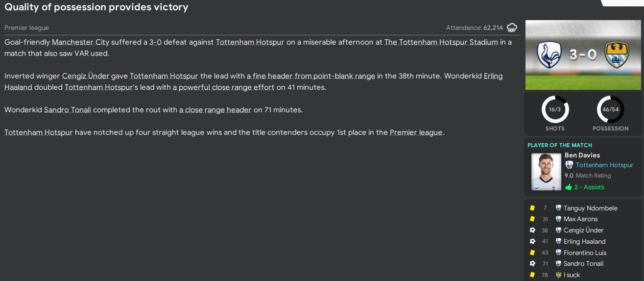Select 'I suck' in the match events list
Screen dimensions: 644x281
coord(572,275)
